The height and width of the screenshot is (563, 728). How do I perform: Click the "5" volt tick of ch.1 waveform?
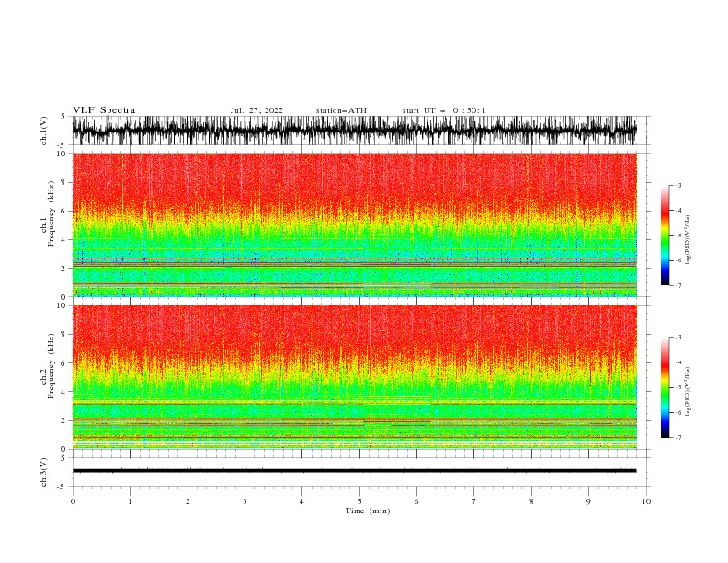[63, 116]
